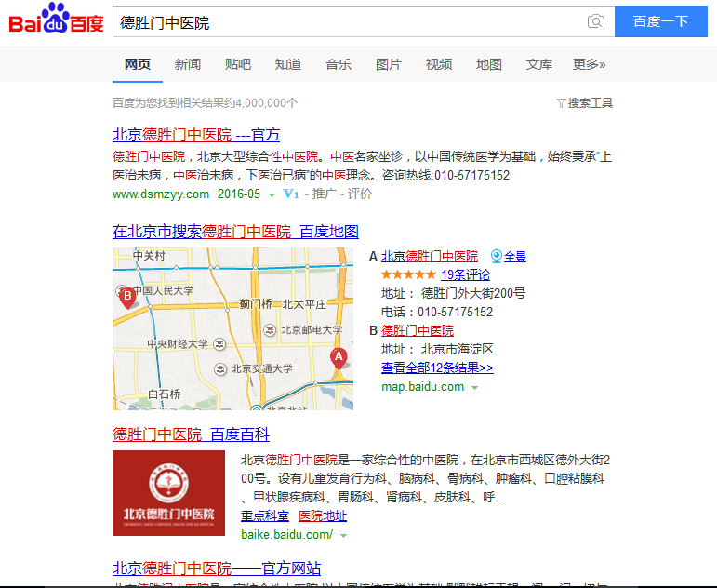Click the five-star rating icons
This screenshot has width=717, height=588.
click(x=408, y=275)
